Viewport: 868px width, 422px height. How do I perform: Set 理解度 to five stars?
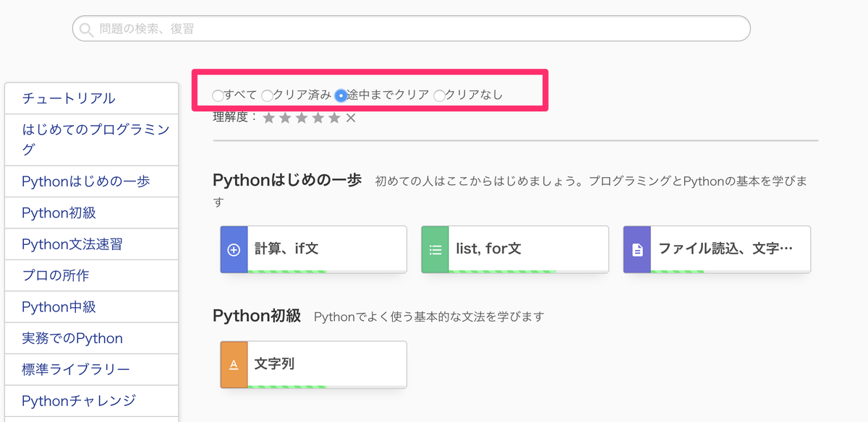pos(334,118)
